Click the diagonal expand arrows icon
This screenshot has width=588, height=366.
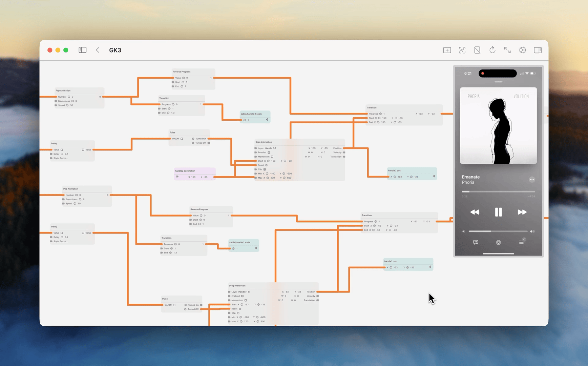coord(507,50)
